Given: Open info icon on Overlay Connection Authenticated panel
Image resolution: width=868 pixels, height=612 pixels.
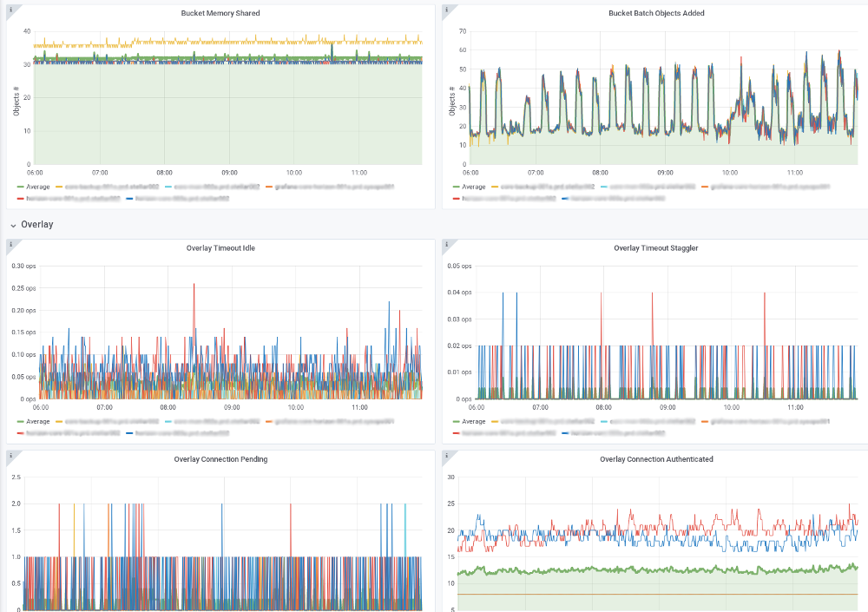Looking at the screenshot, I should click(447, 455).
